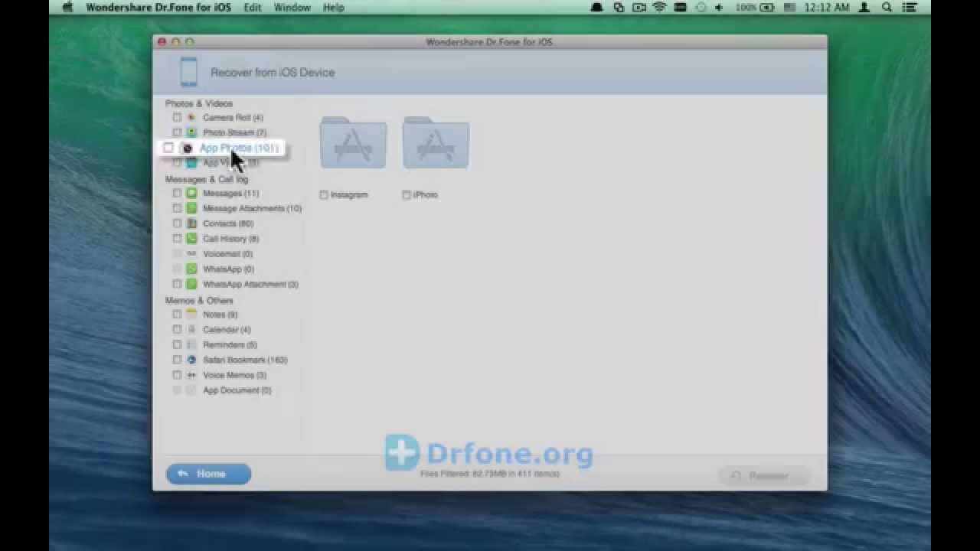The height and width of the screenshot is (551, 980).
Task: Tick the Messages checkbox
Action: (177, 193)
